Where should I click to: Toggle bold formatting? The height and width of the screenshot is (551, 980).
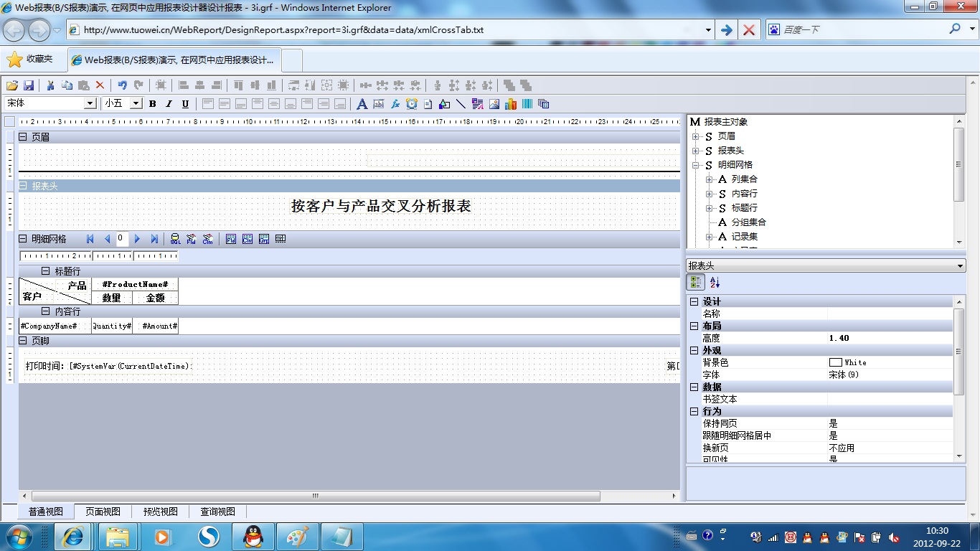pyautogui.click(x=153, y=104)
